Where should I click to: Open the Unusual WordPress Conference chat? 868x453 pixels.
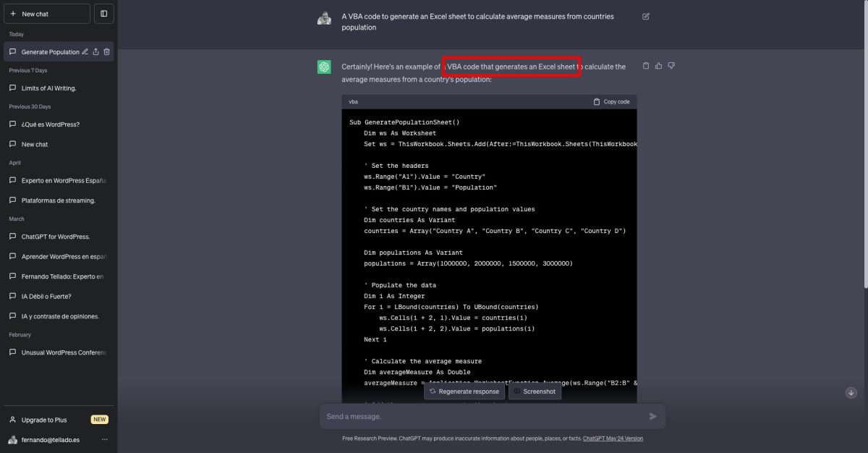[x=59, y=352]
